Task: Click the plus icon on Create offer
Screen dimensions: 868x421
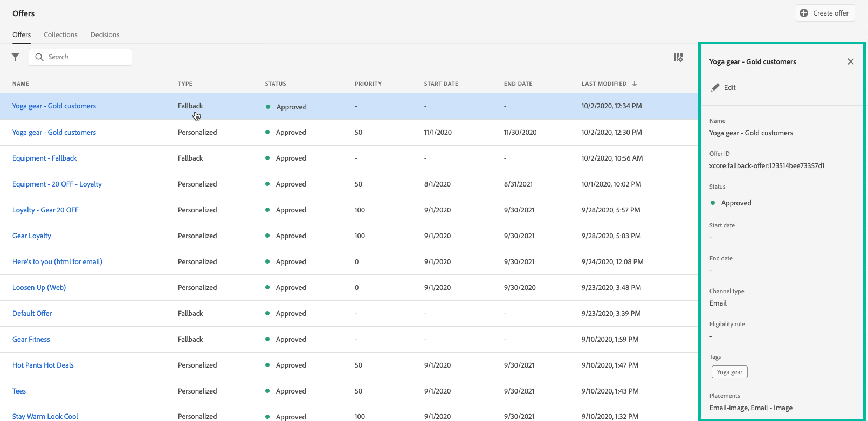Action: coord(804,13)
